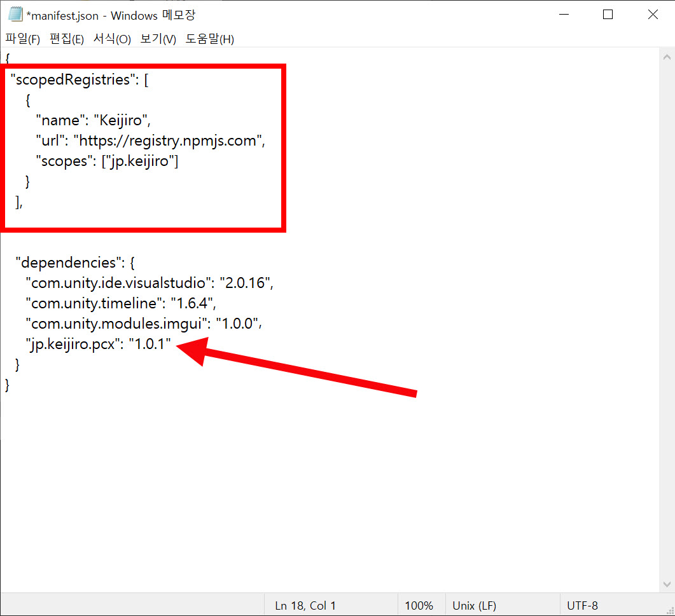Click the "scopedRegistries": [ line

click(x=80, y=79)
